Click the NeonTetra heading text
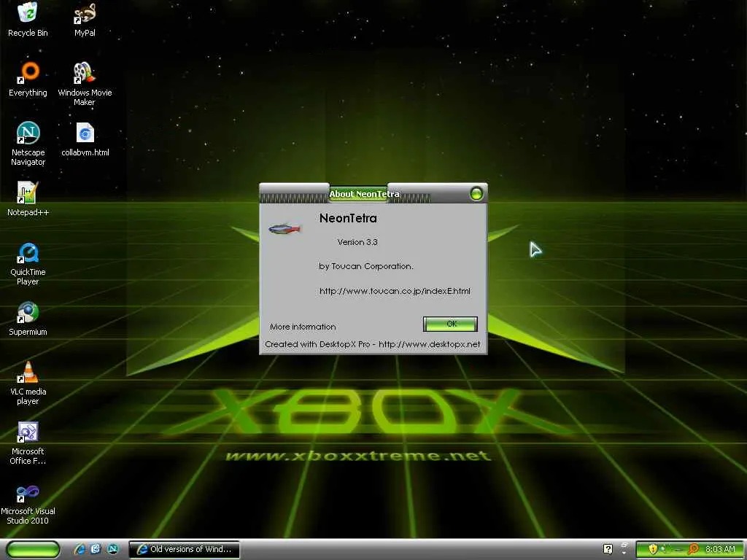The height and width of the screenshot is (560, 747). (348, 218)
